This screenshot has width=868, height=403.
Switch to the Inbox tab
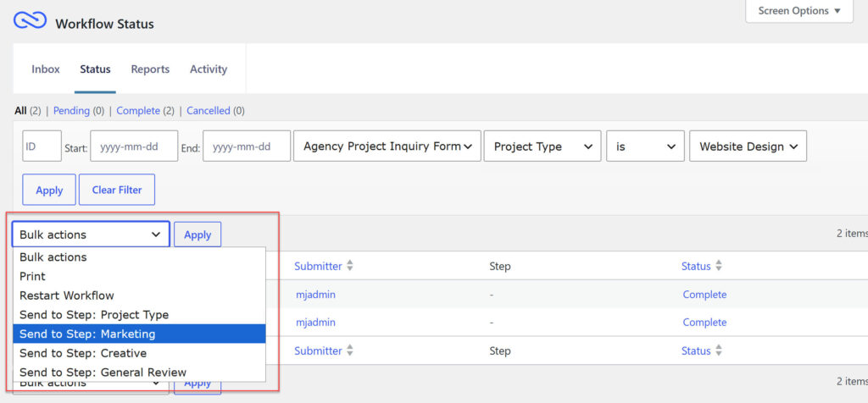[x=46, y=69]
